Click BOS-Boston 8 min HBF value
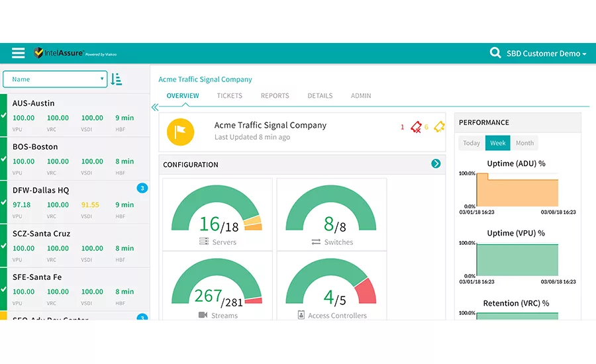Viewport: 596px width, 364px height. point(124,161)
